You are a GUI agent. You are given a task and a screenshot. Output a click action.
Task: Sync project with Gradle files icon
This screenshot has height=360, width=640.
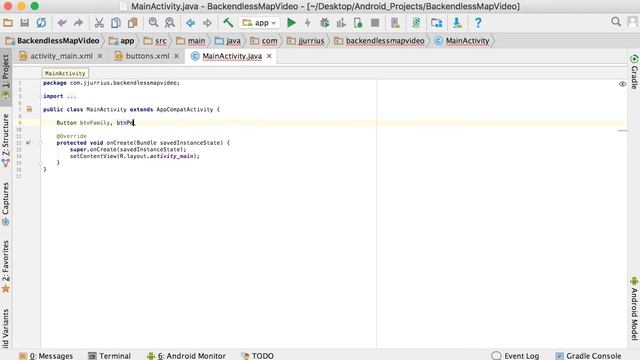coord(416,23)
